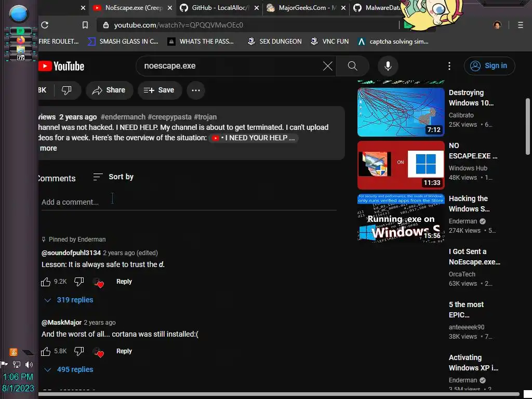Like the @soundofpuhl3134 comment
This screenshot has height=399, width=532.
(x=46, y=282)
